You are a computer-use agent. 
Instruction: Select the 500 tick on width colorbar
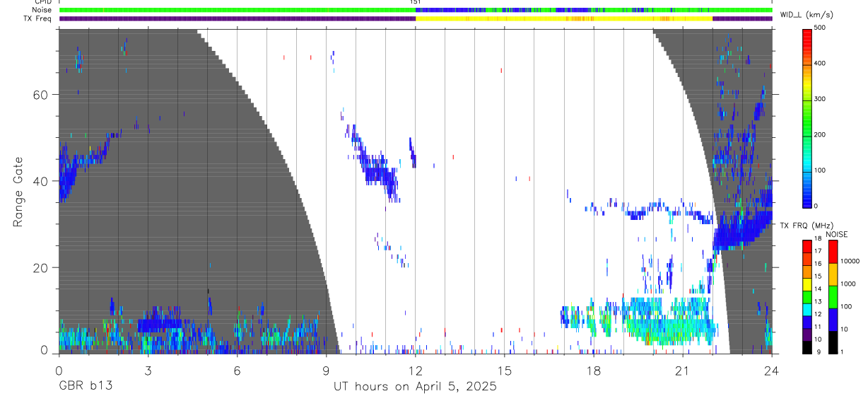coord(820,28)
